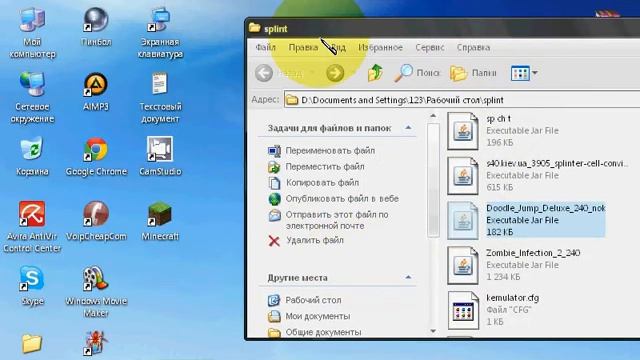Select the 196 КБ Executable Jar file
The width and height of the screenshot is (640, 360).
coord(503,131)
